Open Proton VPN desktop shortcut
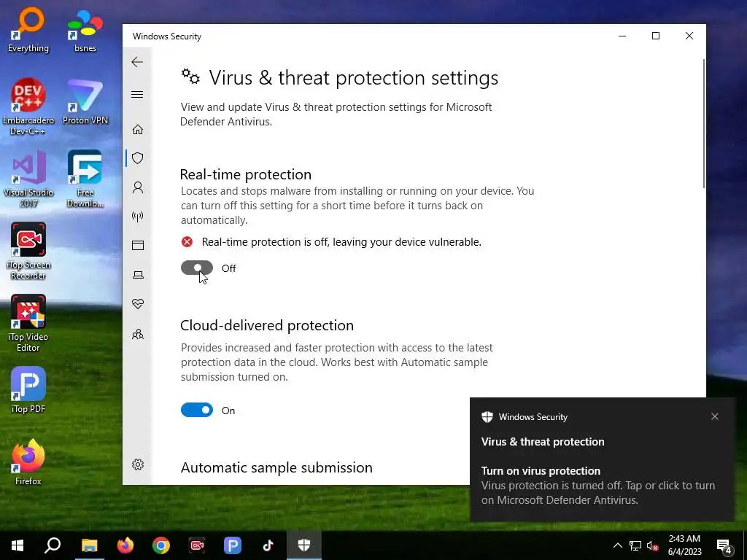Image resolution: width=747 pixels, height=560 pixels. click(x=85, y=102)
